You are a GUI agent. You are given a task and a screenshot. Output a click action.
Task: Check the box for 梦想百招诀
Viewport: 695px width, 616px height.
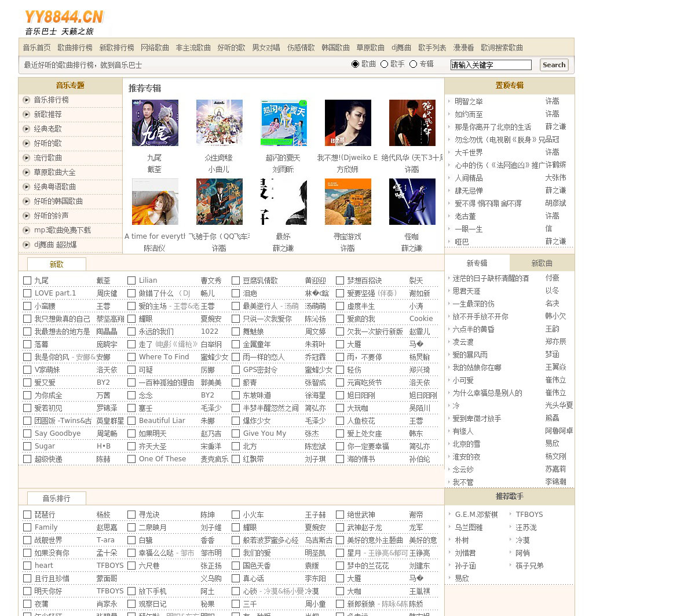pos(340,280)
